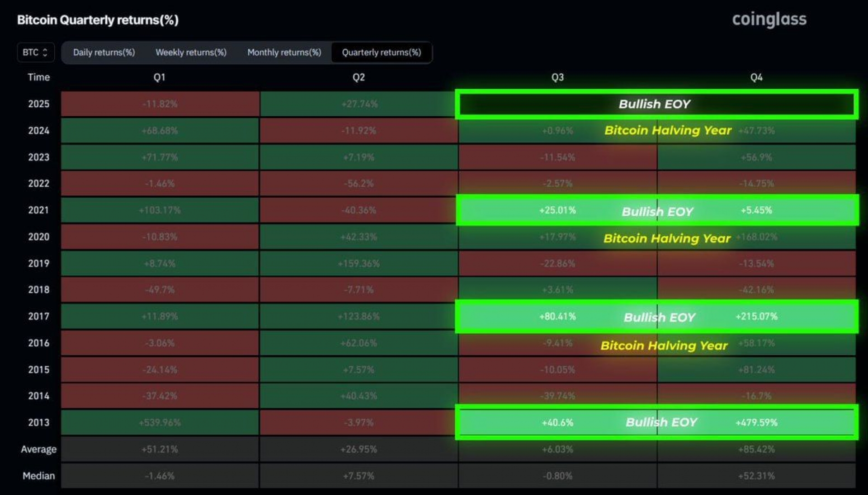This screenshot has height=495, width=868.
Task: Click Median row Q2 value +7.57%
Action: pyautogui.click(x=359, y=476)
